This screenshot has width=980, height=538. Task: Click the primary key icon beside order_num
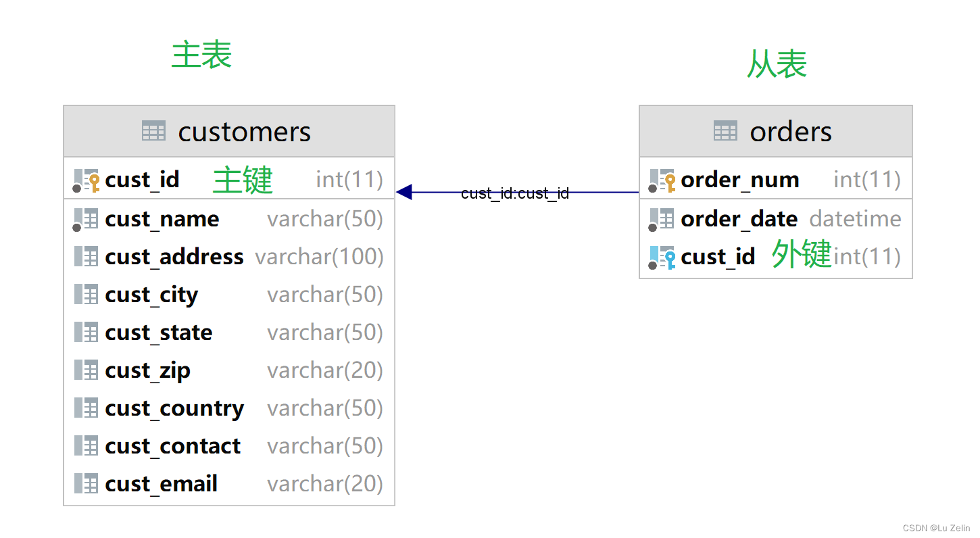point(662,180)
